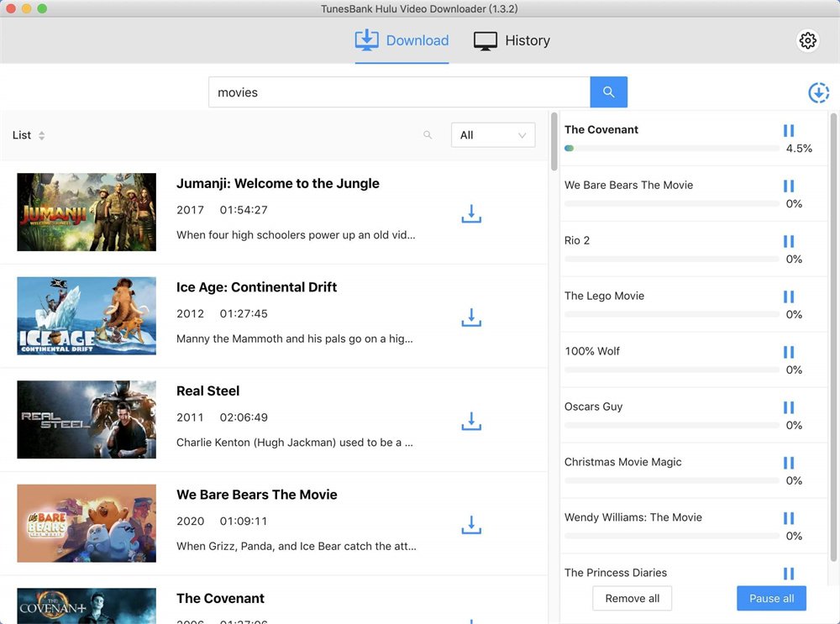840x624 pixels.
Task: Pause the Rio 2 download
Action: click(x=789, y=242)
